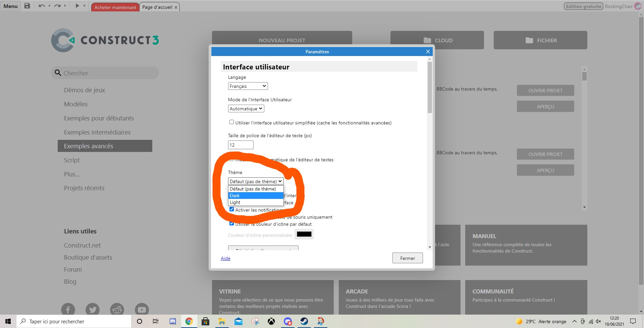This screenshot has width=644, height=328.
Task: Click the Chercher search field
Action: [105, 73]
